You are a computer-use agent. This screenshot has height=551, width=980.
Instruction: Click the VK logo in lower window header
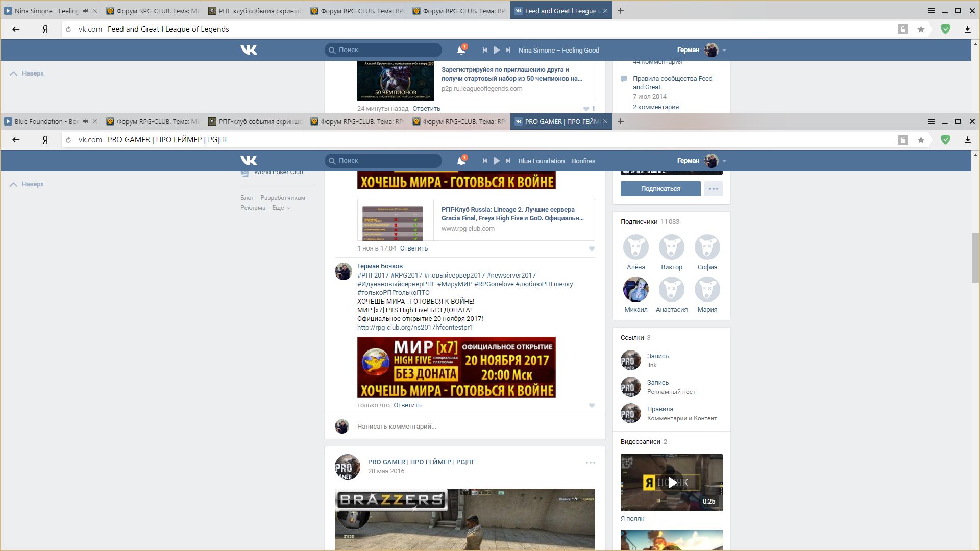249,161
